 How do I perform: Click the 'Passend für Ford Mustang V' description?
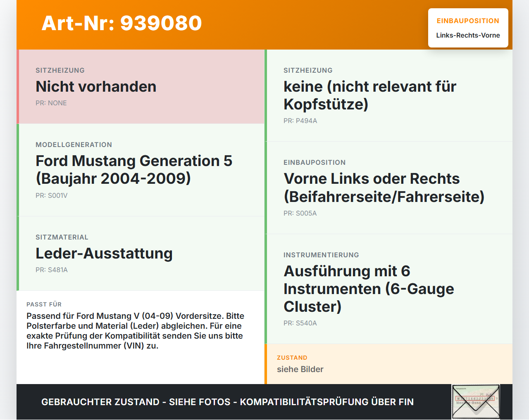[136, 331]
